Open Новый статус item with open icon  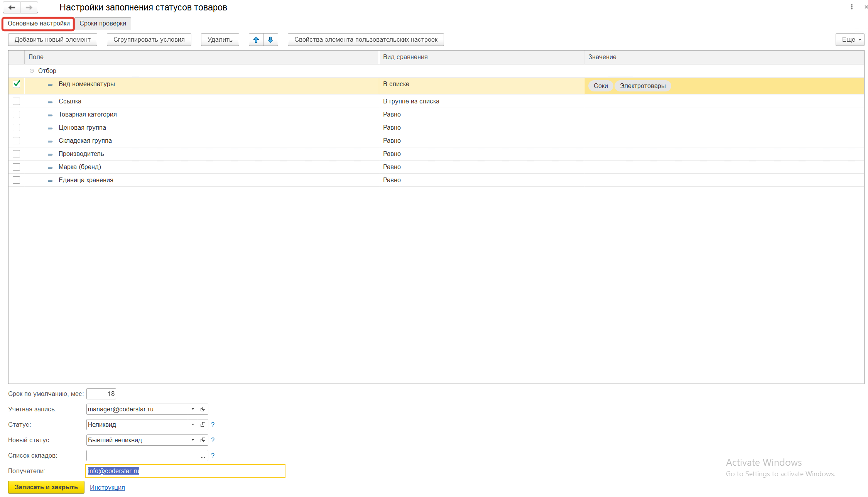click(203, 440)
